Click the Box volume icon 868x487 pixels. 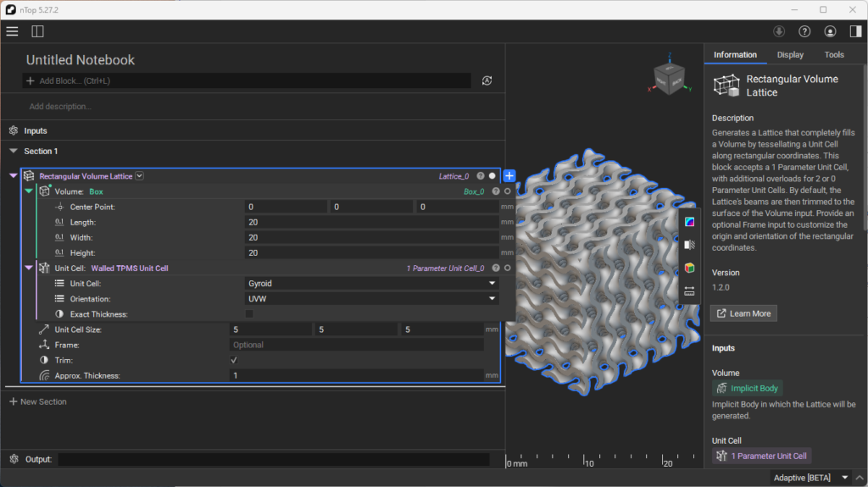point(44,191)
